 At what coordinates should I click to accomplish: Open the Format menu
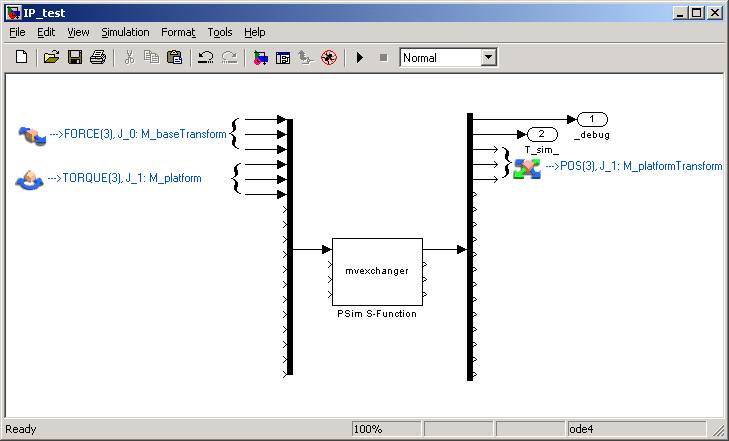pos(178,32)
